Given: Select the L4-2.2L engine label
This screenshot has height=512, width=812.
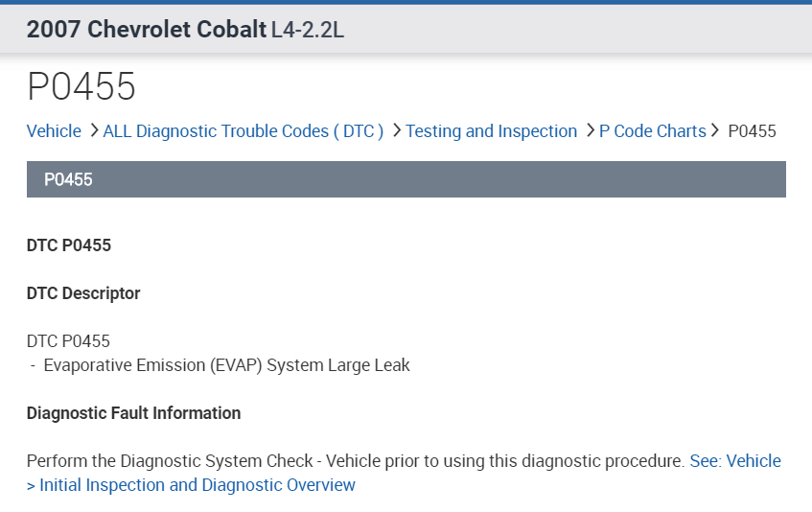Looking at the screenshot, I should 308,30.
